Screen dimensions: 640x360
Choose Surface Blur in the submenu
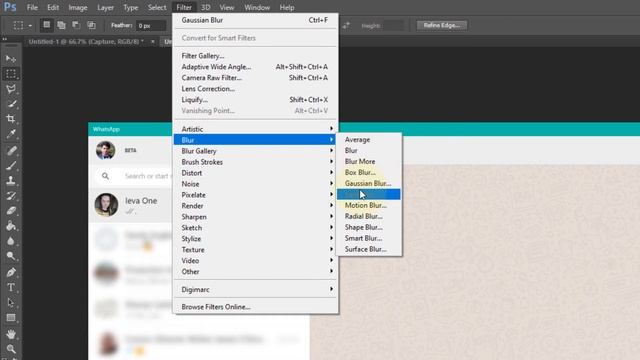click(369, 249)
